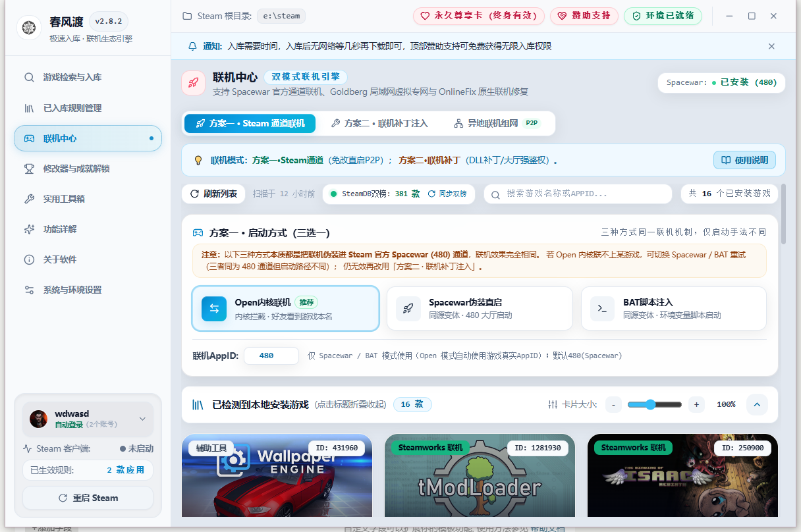Open the Wallpaper Engine game card
This screenshot has height=532, width=801.
click(277, 475)
